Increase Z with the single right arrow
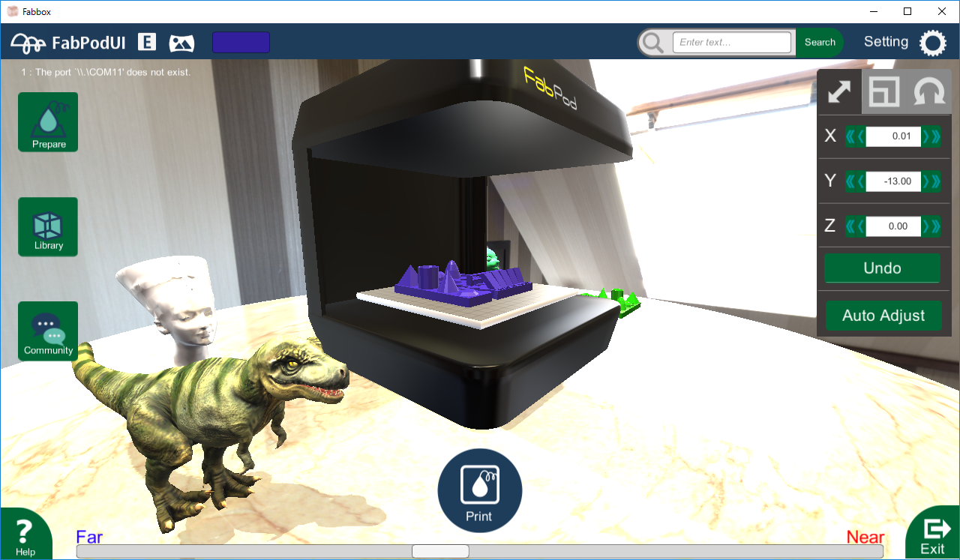This screenshot has width=960, height=560. pos(926,226)
